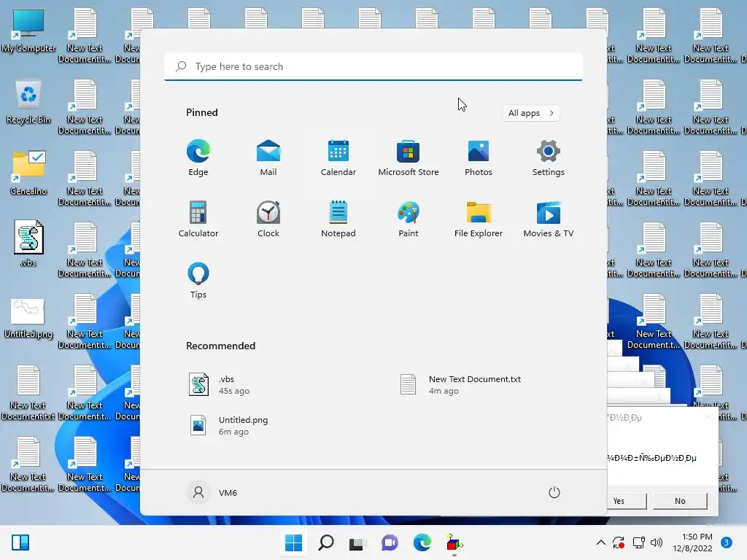747x560 pixels.
Task: Open the power options button
Action: pos(554,492)
